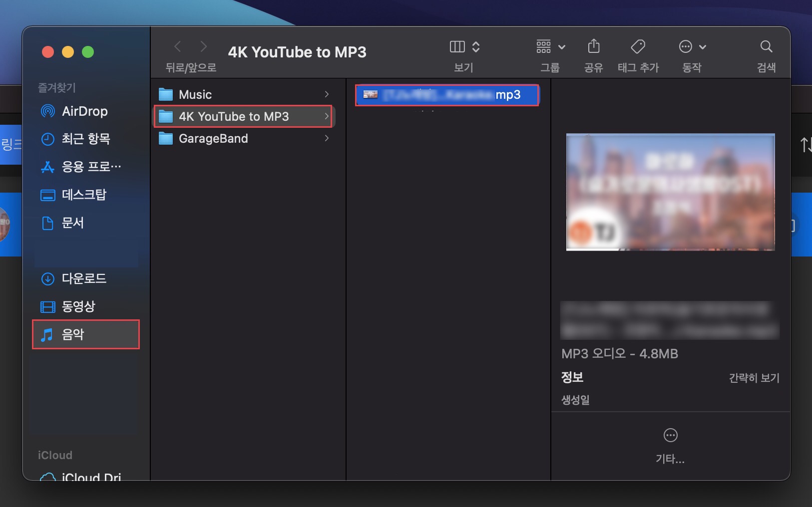The image size is (812, 507).
Task: Go back with the left arrow button
Action: tap(177, 47)
